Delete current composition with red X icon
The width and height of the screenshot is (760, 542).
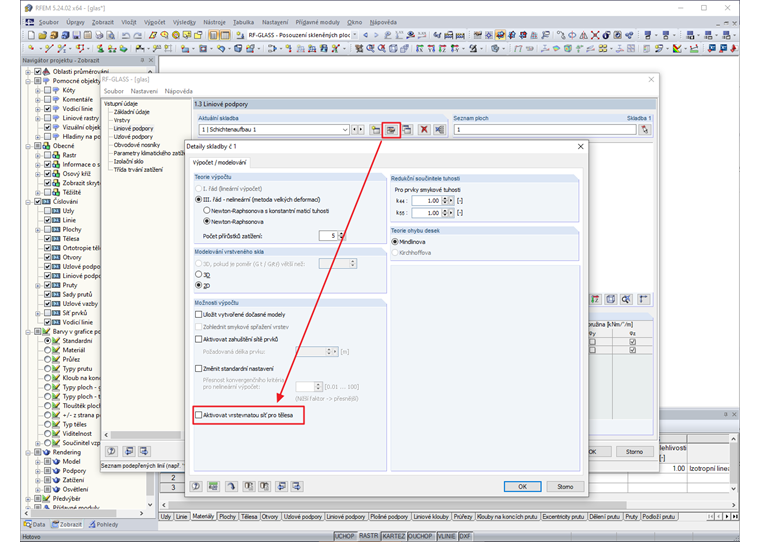tap(424, 129)
